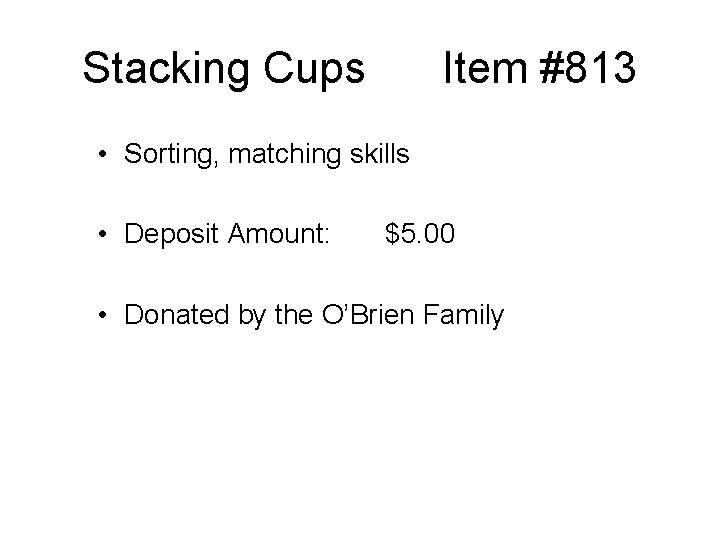Click the word "the" before "O'Brien"

click(x=293, y=316)
